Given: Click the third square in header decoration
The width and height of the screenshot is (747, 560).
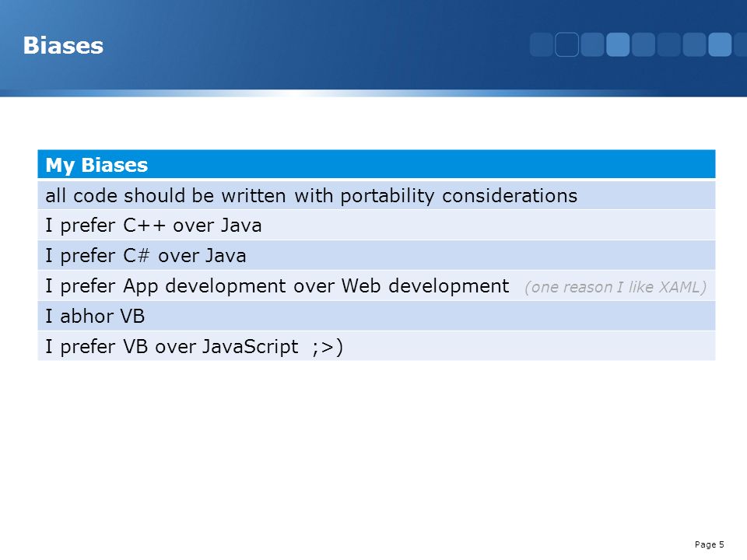Looking at the screenshot, I should pos(593,45).
